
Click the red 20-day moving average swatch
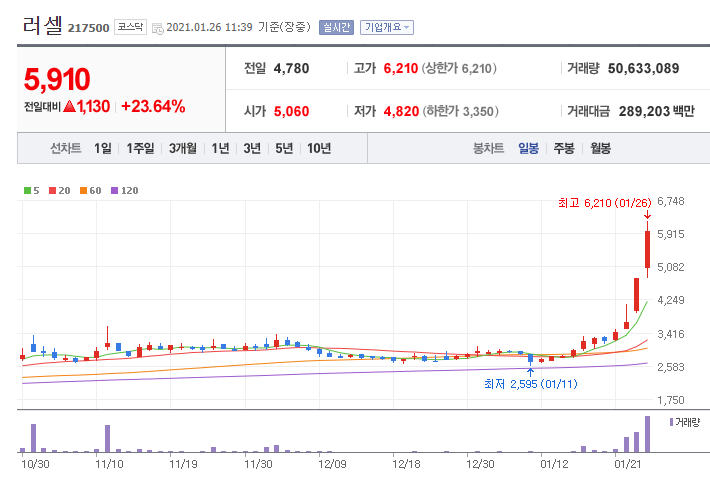coord(53,191)
